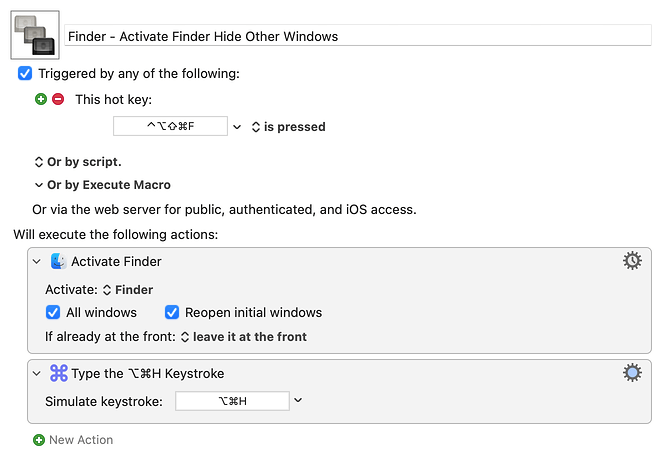Open the 'Or by script' popup
This screenshot has width=662, height=456.
coord(78,162)
